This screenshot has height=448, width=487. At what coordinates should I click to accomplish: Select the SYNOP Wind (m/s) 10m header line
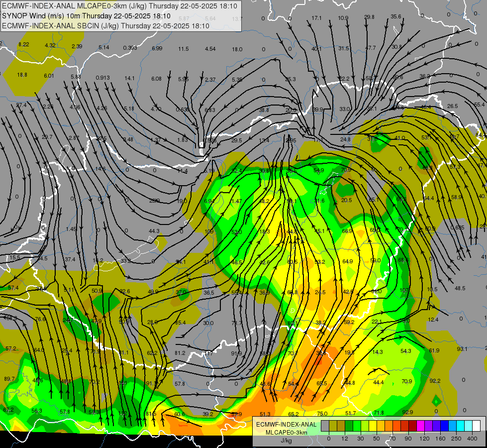(86, 16)
